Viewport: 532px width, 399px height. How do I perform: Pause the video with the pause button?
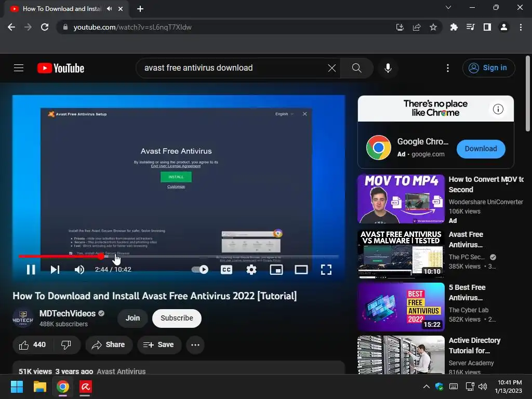click(31, 270)
